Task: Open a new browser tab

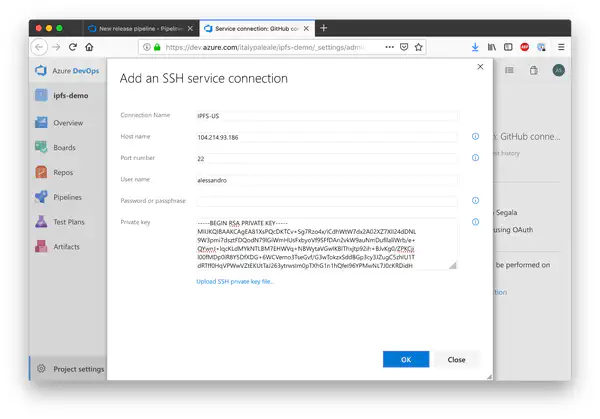Action: click(x=323, y=28)
